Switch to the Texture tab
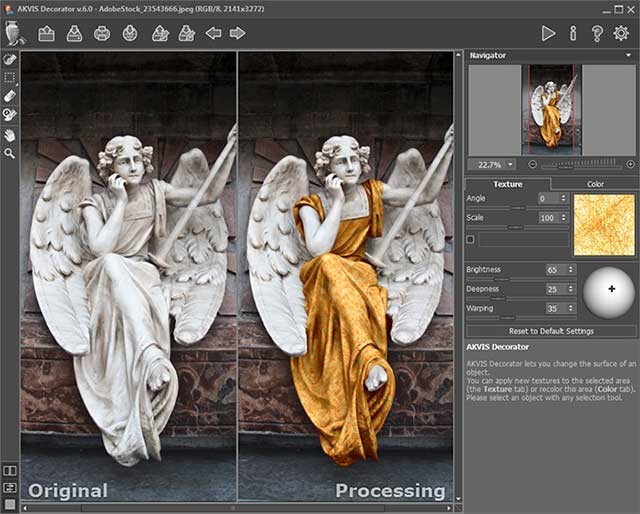The image size is (640, 514). click(508, 184)
